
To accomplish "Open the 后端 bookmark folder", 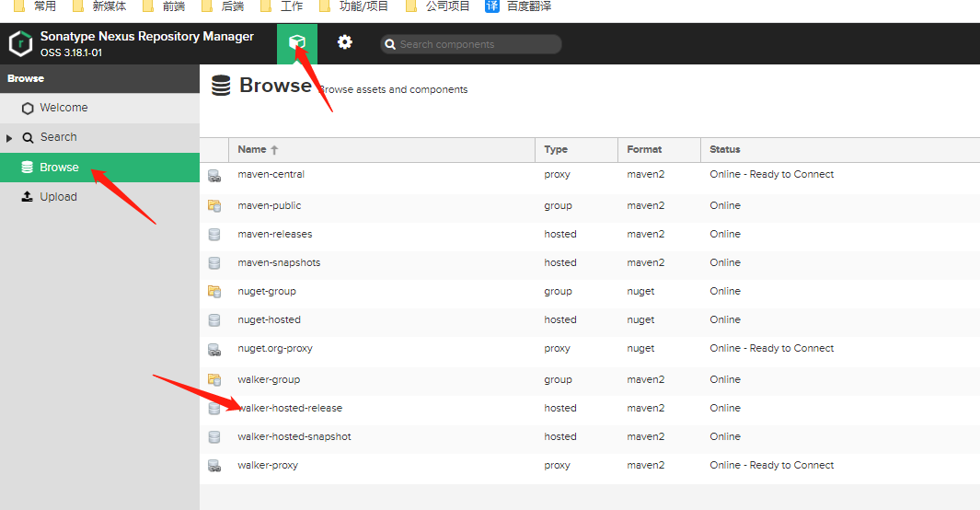I will tap(223, 6).
